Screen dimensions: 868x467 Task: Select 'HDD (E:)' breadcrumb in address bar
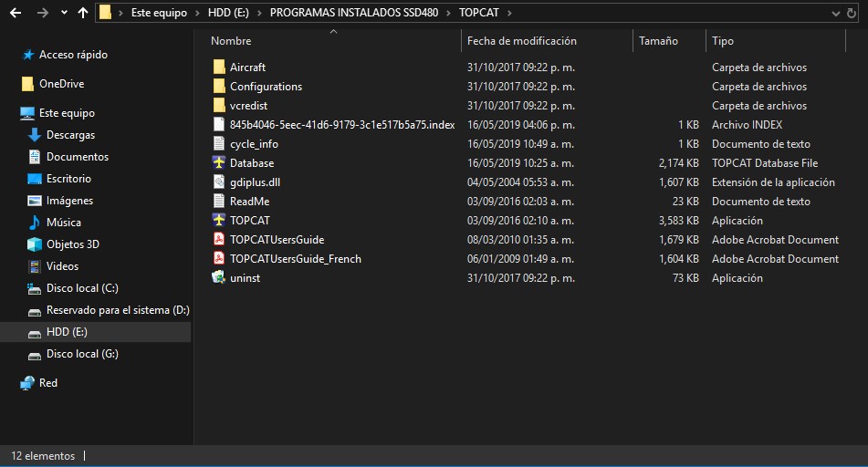[228, 12]
